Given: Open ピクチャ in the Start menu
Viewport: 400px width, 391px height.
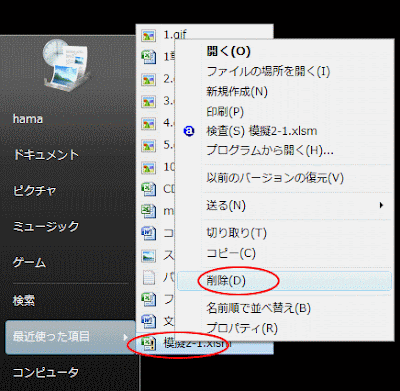Looking at the screenshot, I should pyautogui.click(x=35, y=191).
